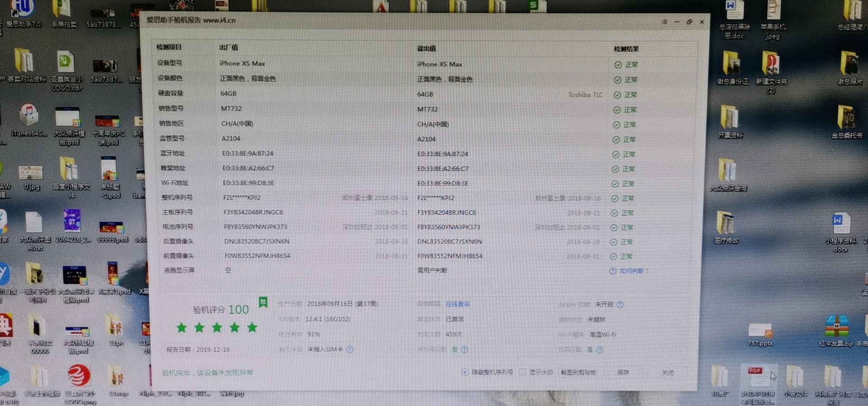Click the 充电次数 459次 value
The image size is (868, 406).
pos(454,334)
